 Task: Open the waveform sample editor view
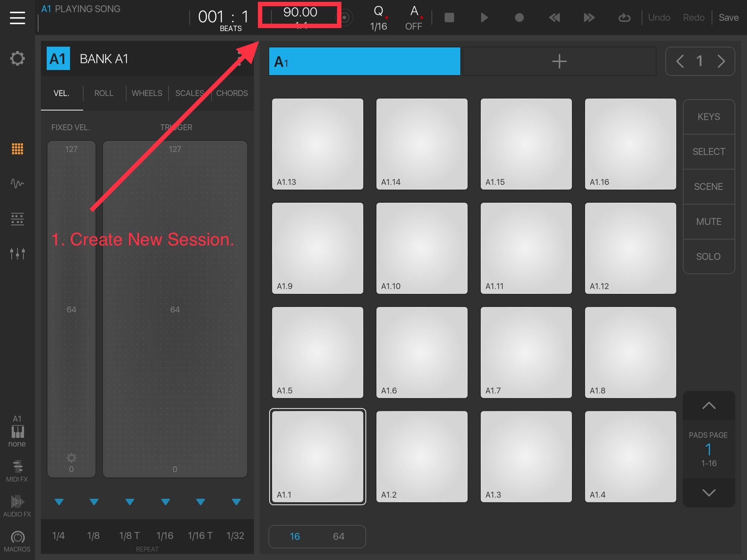[17, 183]
